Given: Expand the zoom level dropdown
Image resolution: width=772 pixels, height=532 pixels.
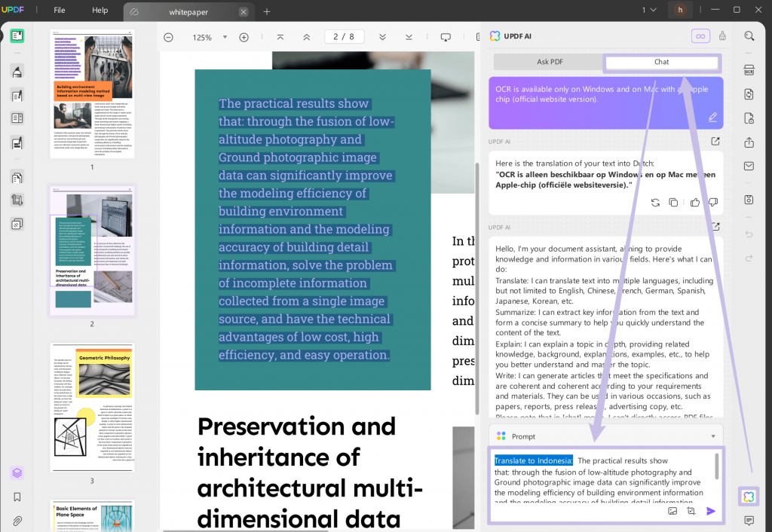Looking at the screenshot, I should (x=225, y=38).
